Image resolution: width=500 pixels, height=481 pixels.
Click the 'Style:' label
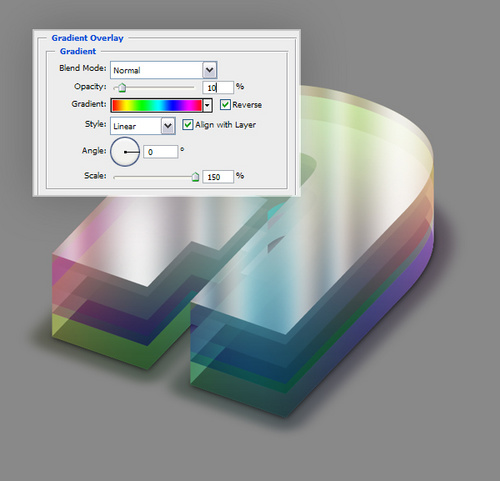[95, 124]
